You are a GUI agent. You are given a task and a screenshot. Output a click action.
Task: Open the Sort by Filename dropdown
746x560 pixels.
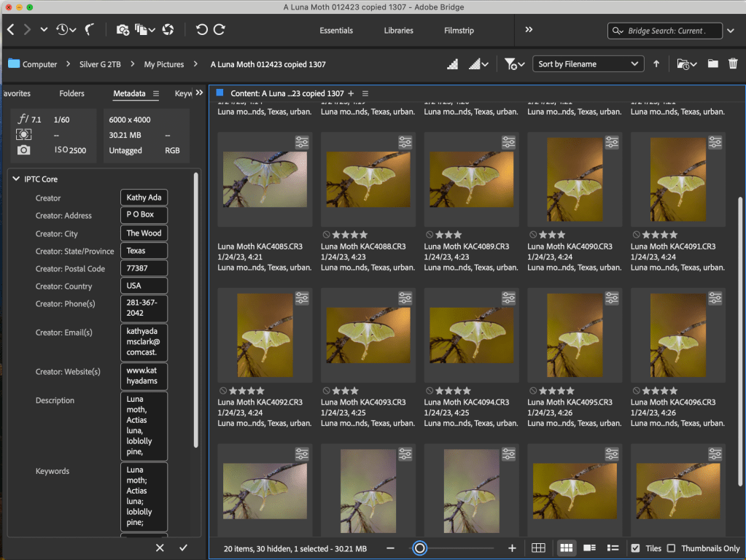588,64
